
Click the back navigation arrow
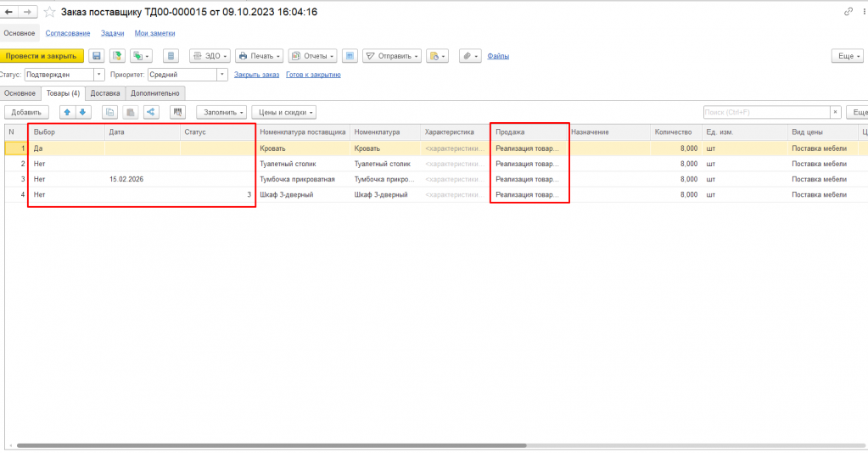pos(10,12)
